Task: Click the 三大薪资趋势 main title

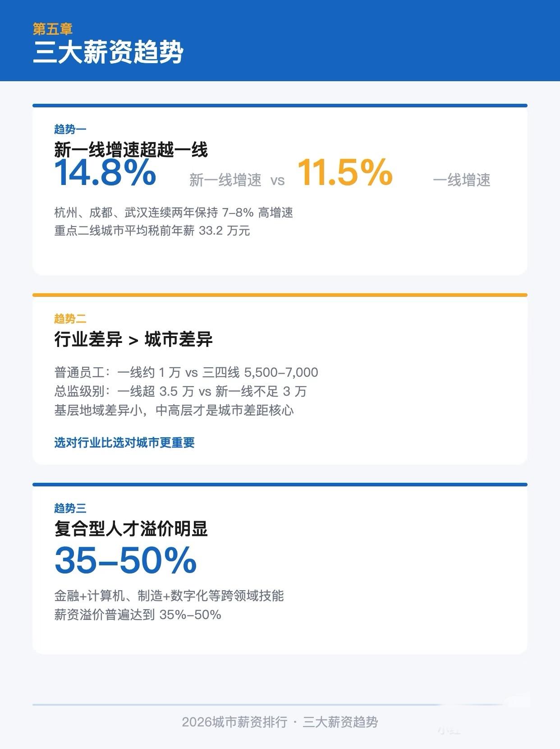Action: (x=108, y=53)
